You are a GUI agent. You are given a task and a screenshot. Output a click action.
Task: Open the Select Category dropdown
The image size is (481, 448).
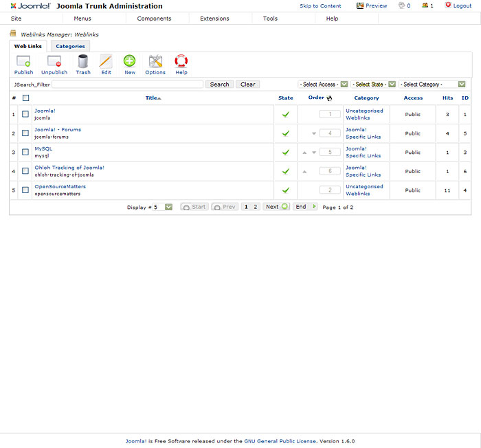pyautogui.click(x=432, y=85)
